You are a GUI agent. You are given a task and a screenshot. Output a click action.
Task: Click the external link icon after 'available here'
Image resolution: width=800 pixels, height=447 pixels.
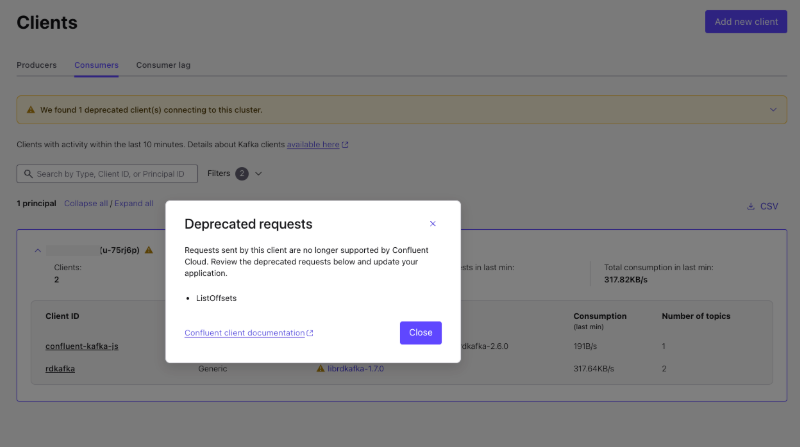345,145
